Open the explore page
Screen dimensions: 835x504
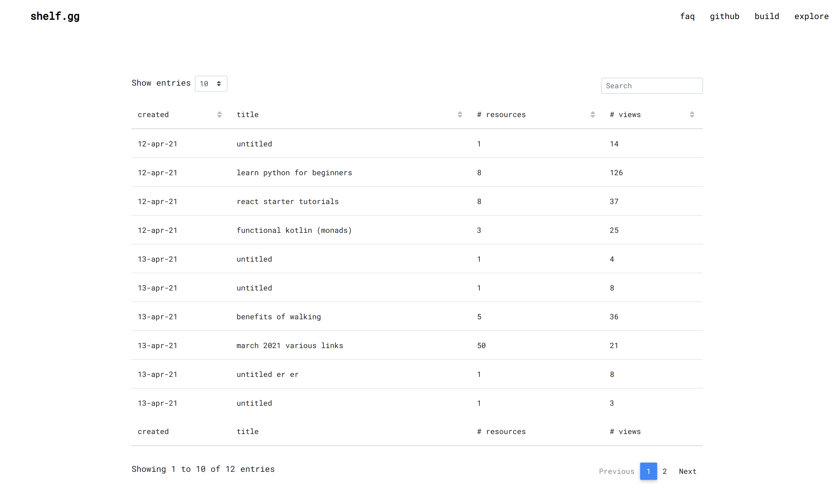[811, 16]
